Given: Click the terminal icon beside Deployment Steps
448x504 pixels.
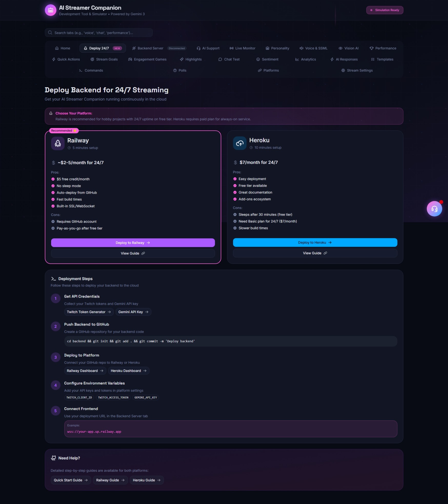Looking at the screenshot, I should coord(53,279).
